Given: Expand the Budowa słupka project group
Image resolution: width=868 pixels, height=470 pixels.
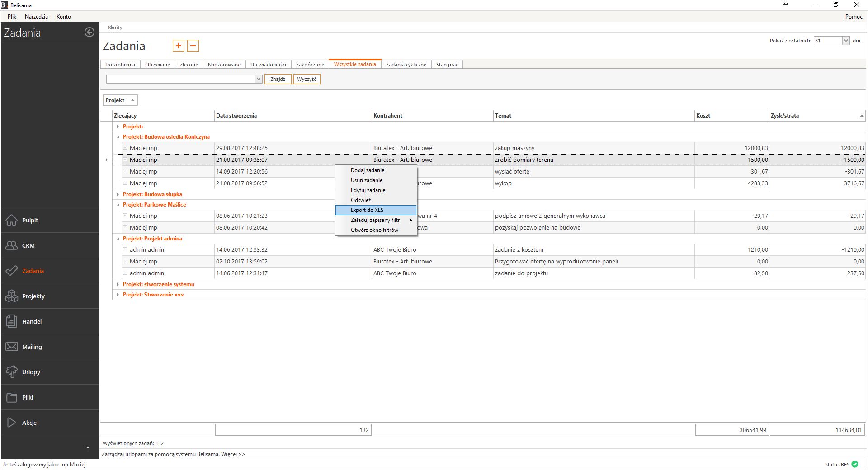Looking at the screenshot, I should pos(118,194).
